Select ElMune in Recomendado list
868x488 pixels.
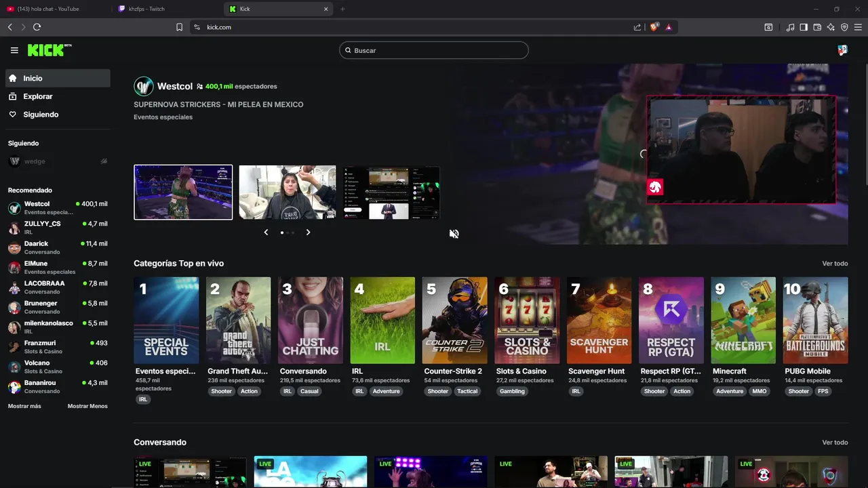pyautogui.click(x=58, y=267)
